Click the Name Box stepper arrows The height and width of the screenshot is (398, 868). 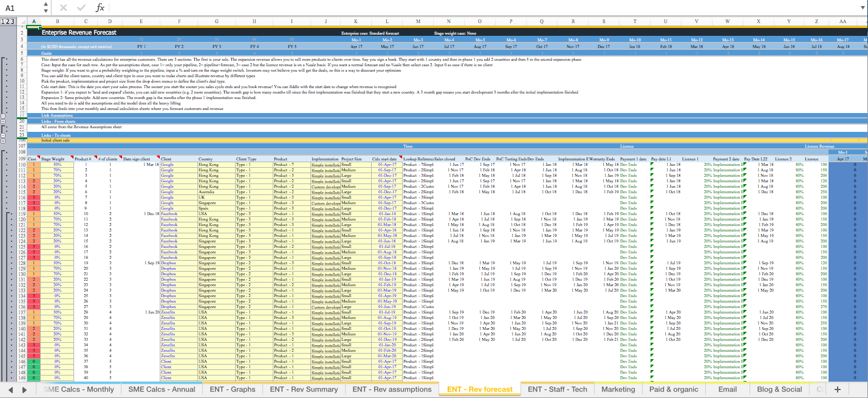point(46,8)
